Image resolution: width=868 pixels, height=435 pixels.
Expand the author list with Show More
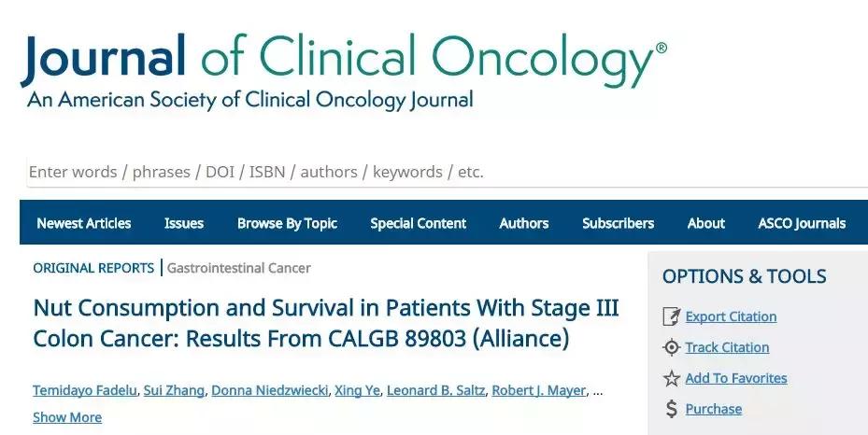click(x=67, y=417)
